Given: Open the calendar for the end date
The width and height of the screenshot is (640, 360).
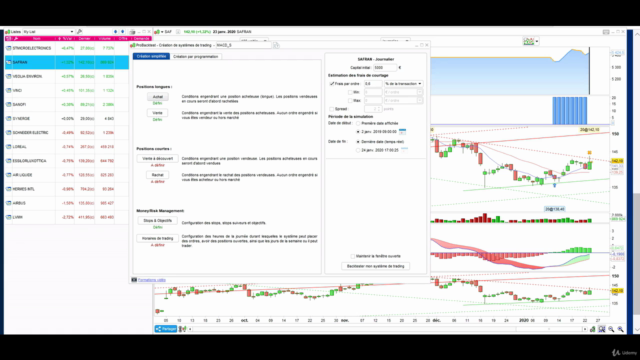Looking at the screenshot, I should (404, 150).
